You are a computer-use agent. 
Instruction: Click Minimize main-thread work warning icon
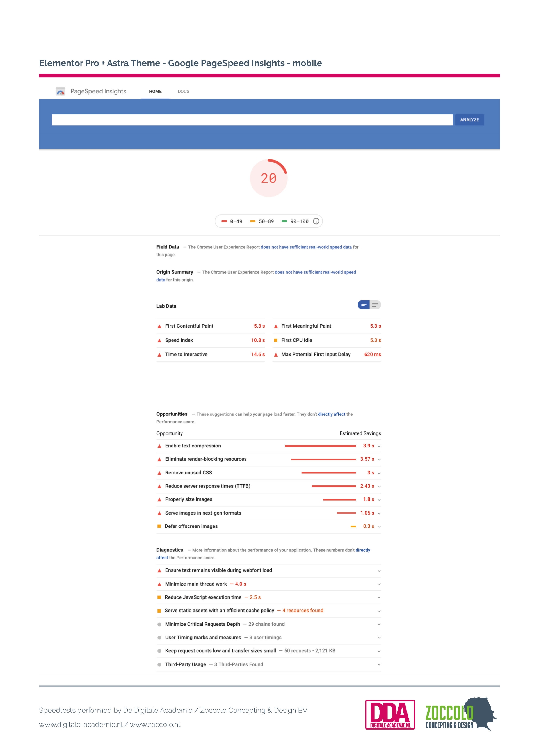pos(159,584)
